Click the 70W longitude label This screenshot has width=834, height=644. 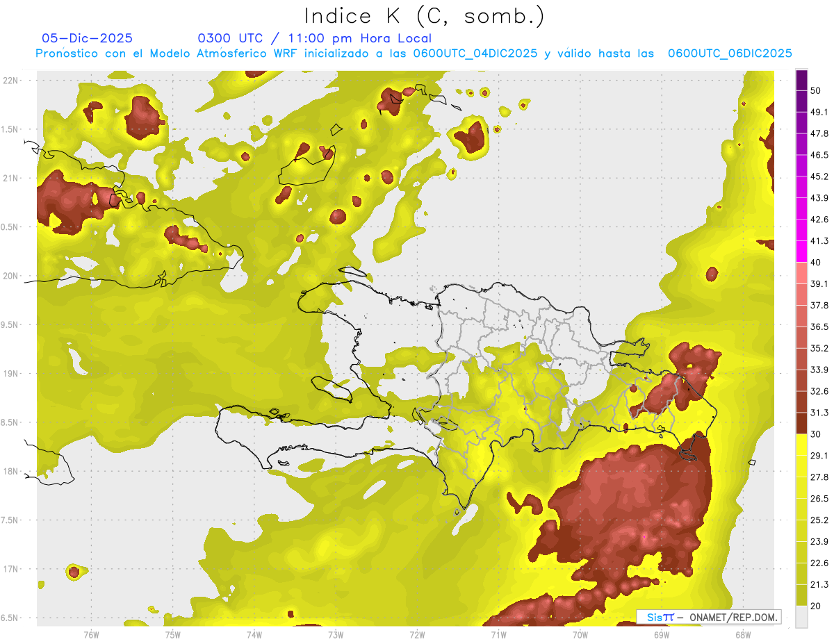pos(580,634)
